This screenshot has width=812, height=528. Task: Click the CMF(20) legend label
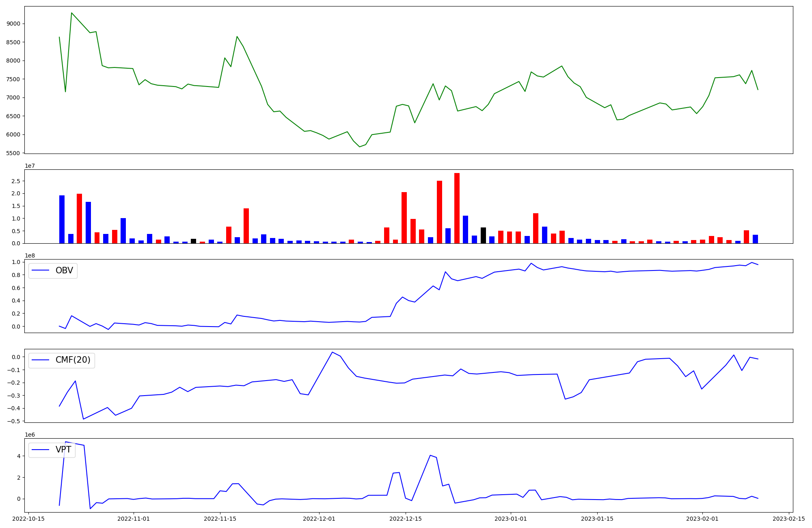tap(73, 360)
